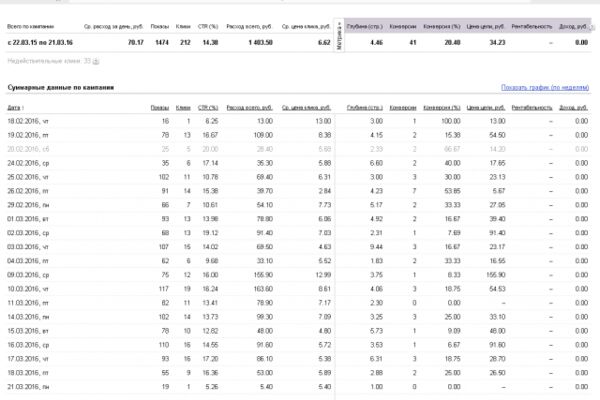Sort by underlined Доход, руб. header

[573, 108]
